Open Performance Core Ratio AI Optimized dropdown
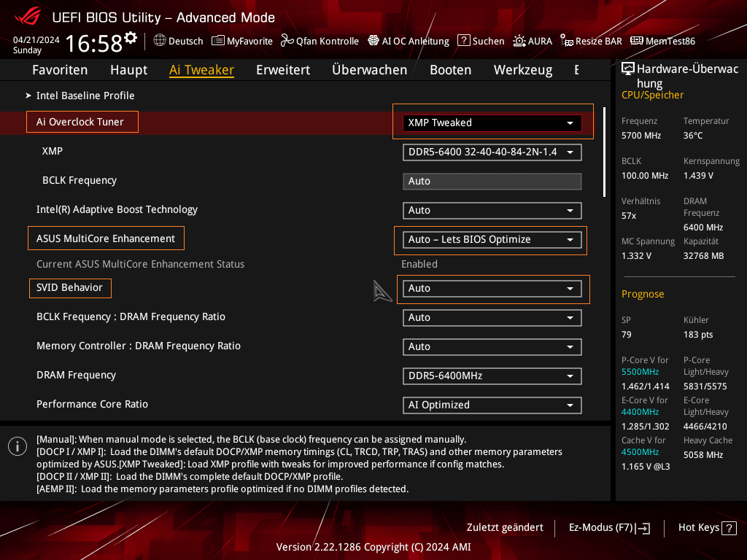The height and width of the screenshot is (560, 747). [492, 405]
